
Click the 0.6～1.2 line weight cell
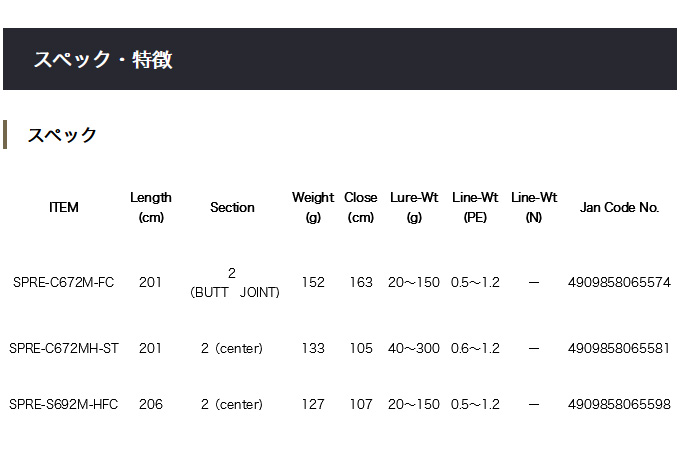coord(475,348)
